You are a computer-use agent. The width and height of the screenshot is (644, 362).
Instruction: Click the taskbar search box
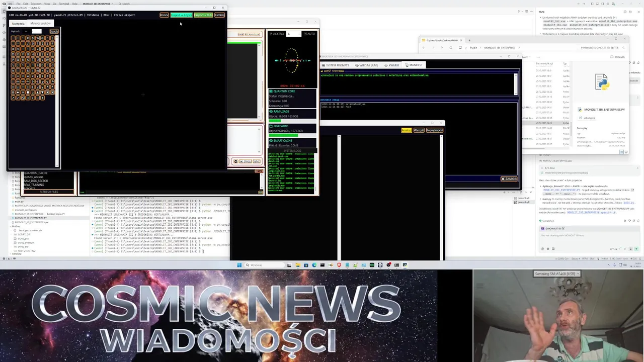265,265
